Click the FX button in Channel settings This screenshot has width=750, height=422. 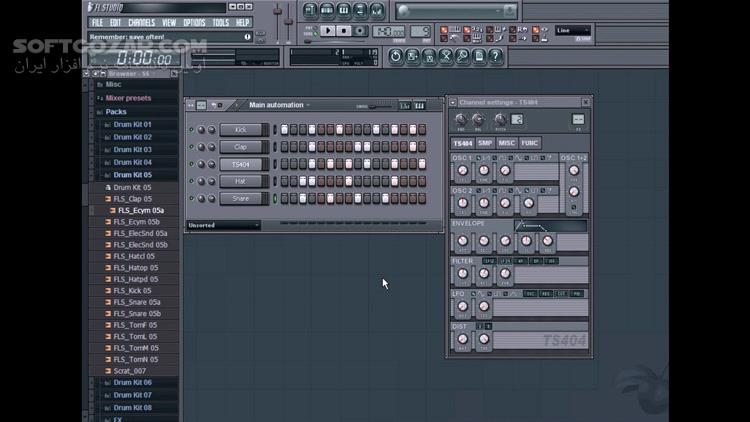(578, 120)
